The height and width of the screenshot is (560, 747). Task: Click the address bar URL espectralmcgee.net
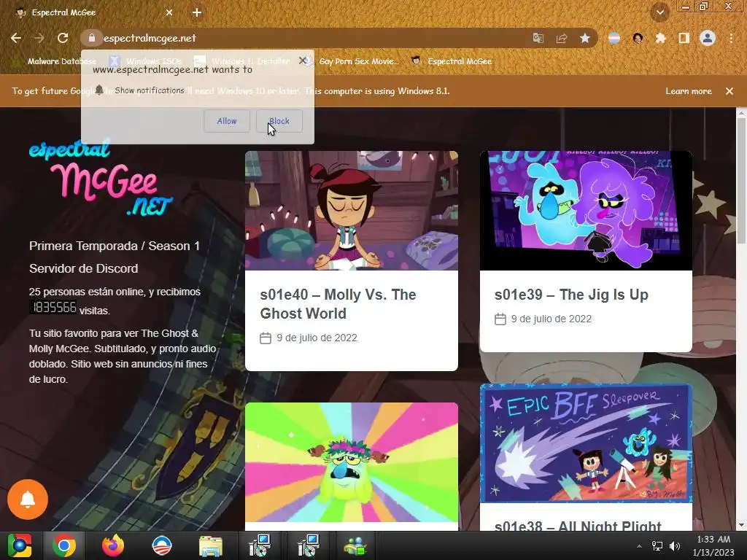pos(150,38)
